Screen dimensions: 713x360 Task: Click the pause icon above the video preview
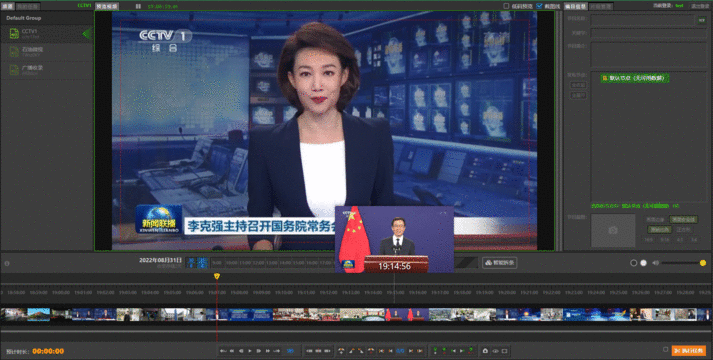pyautogui.click(x=138, y=6)
